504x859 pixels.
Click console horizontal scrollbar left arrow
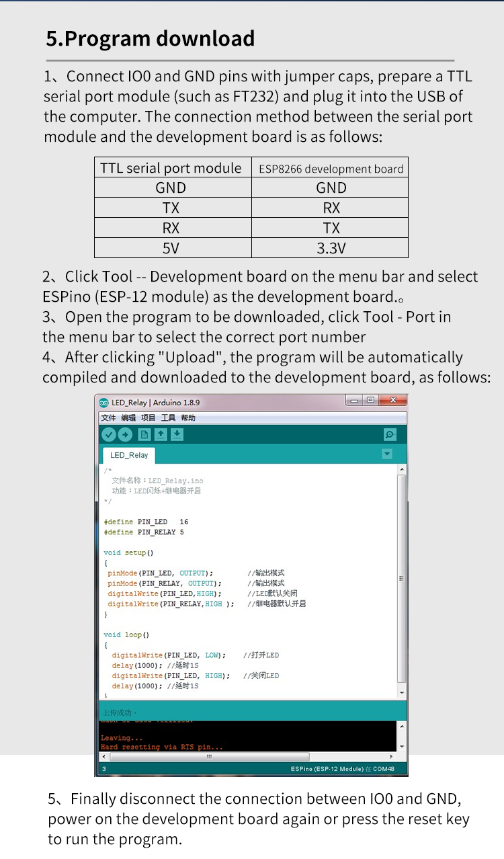point(103,757)
